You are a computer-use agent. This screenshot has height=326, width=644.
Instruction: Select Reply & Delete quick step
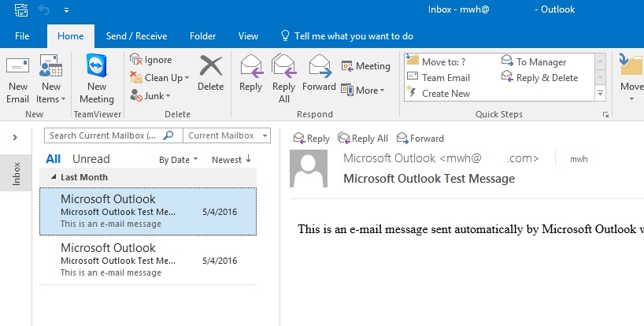point(539,78)
